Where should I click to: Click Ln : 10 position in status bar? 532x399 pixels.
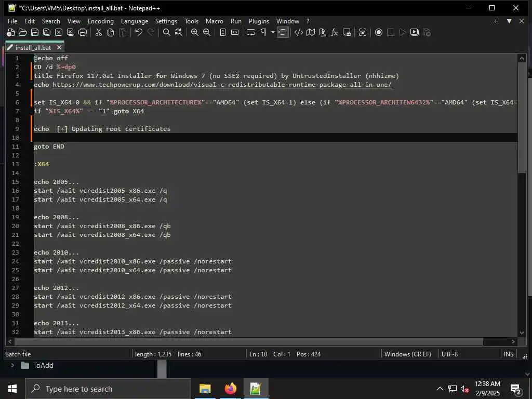258,354
